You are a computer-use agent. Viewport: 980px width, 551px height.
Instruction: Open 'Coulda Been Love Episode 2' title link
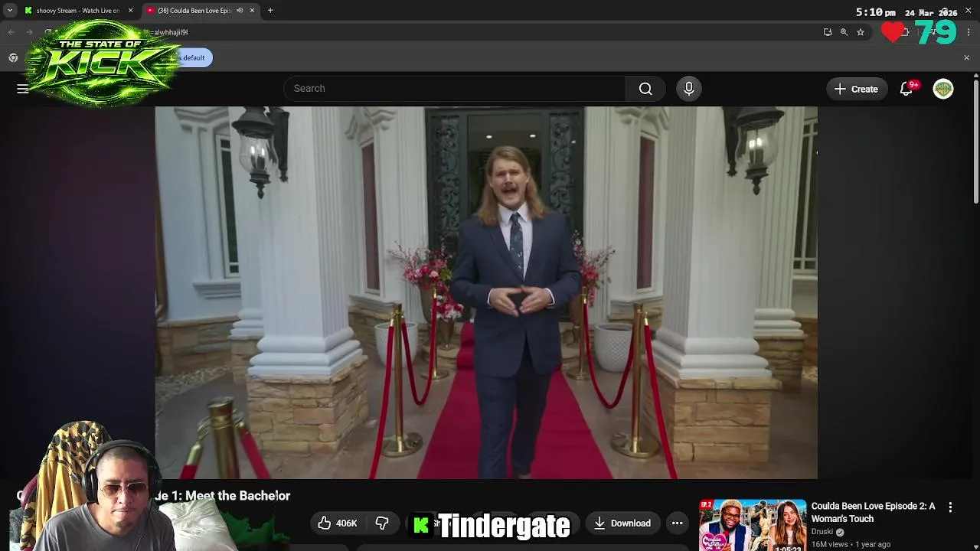pos(873,512)
